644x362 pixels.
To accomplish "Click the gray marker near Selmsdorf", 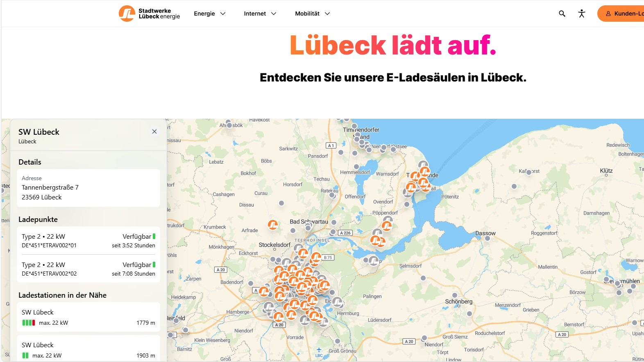I will pyautogui.click(x=423, y=278).
